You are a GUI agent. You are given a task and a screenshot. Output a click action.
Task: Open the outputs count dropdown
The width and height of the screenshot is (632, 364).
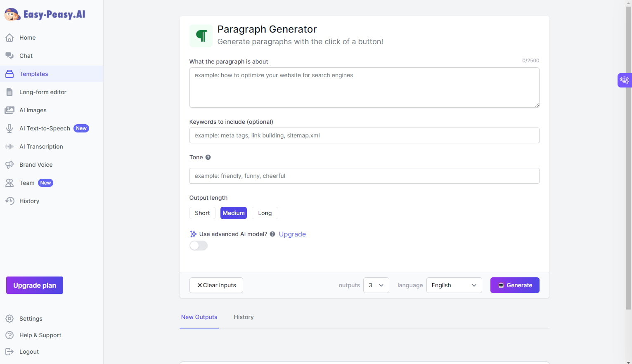pos(376,285)
